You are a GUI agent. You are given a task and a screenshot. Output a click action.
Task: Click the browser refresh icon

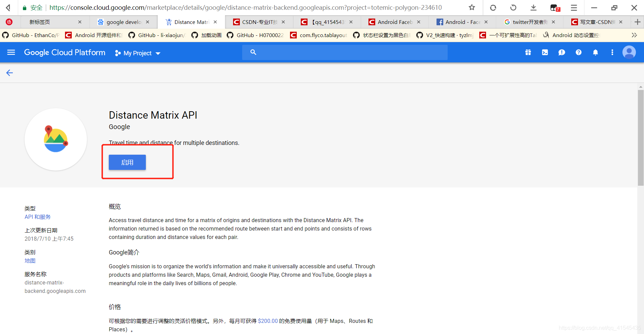point(493,7)
